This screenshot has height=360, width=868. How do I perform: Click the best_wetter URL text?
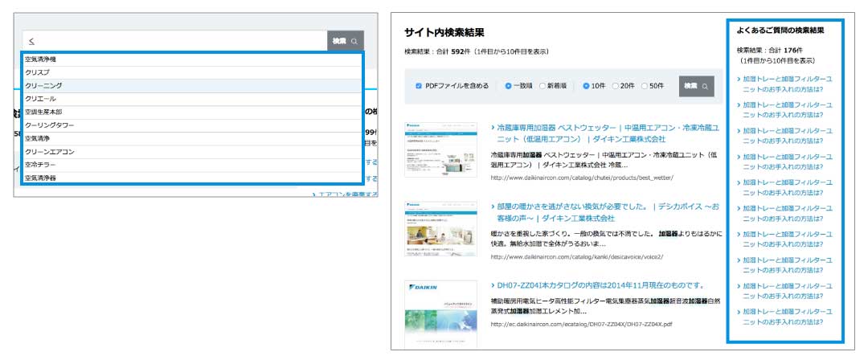click(583, 178)
